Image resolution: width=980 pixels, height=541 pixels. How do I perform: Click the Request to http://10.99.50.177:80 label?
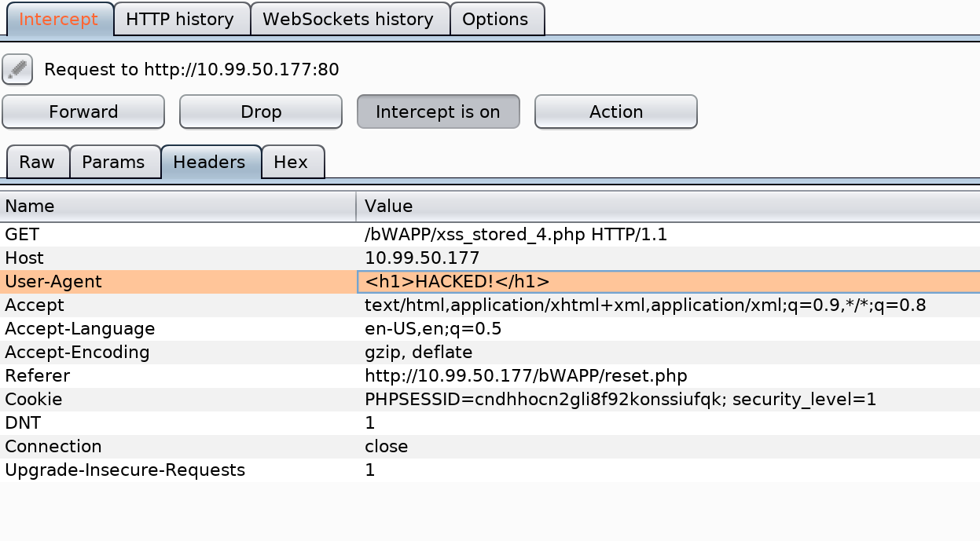click(x=192, y=69)
